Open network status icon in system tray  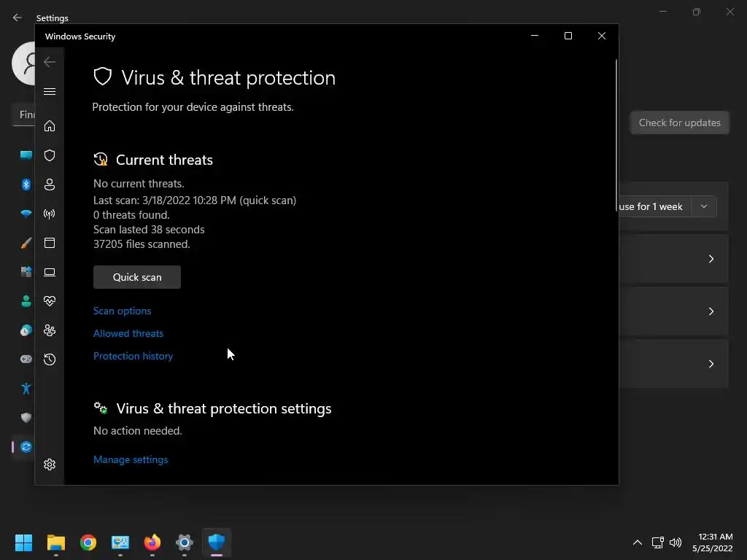click(x=658, y=542)
